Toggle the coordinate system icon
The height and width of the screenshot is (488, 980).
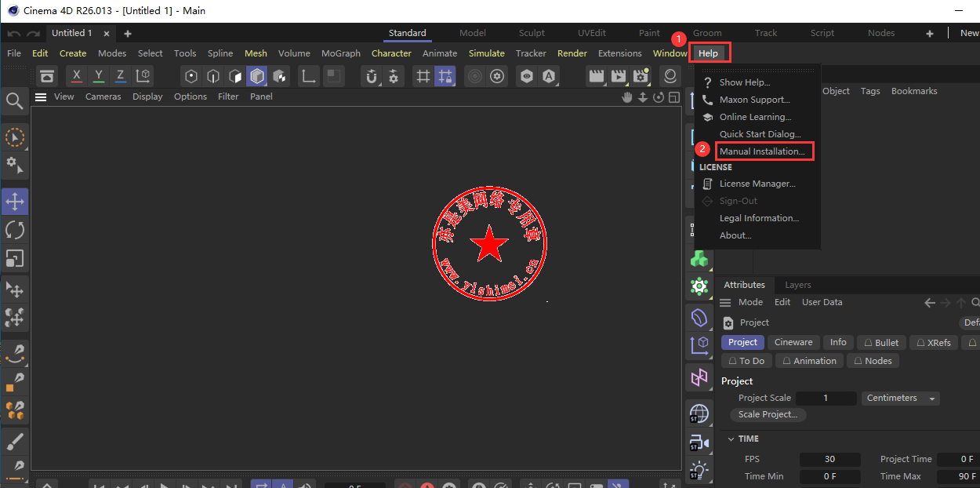(143, 75)
